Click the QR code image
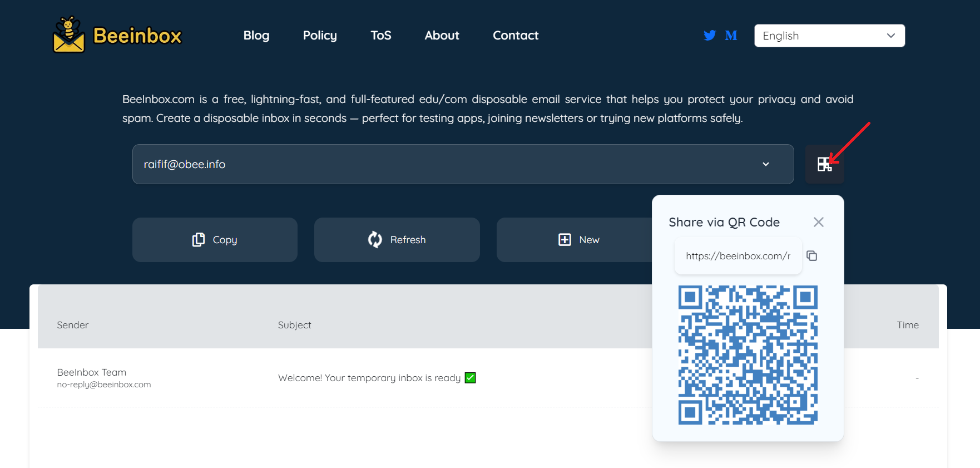 click(748, 355)
